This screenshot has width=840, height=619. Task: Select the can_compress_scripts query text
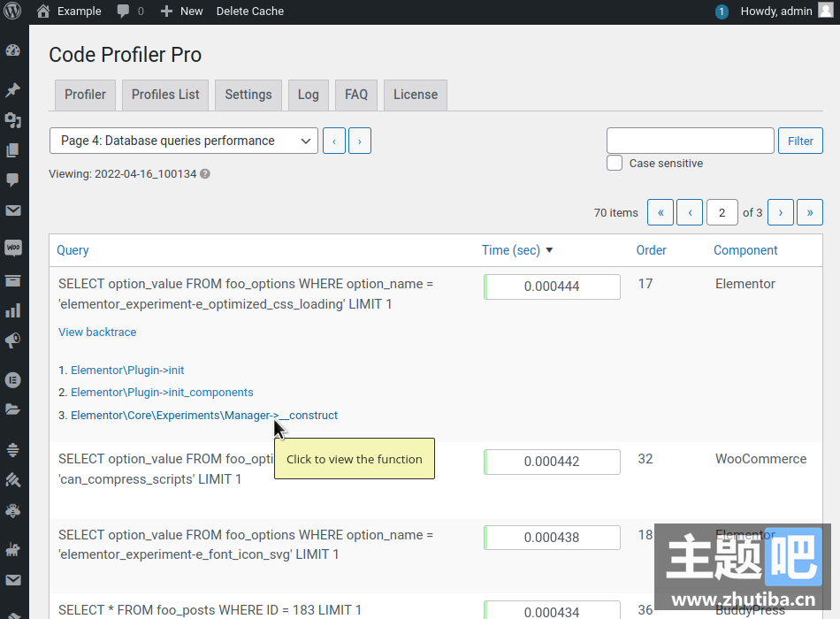[x=150, y=479]
